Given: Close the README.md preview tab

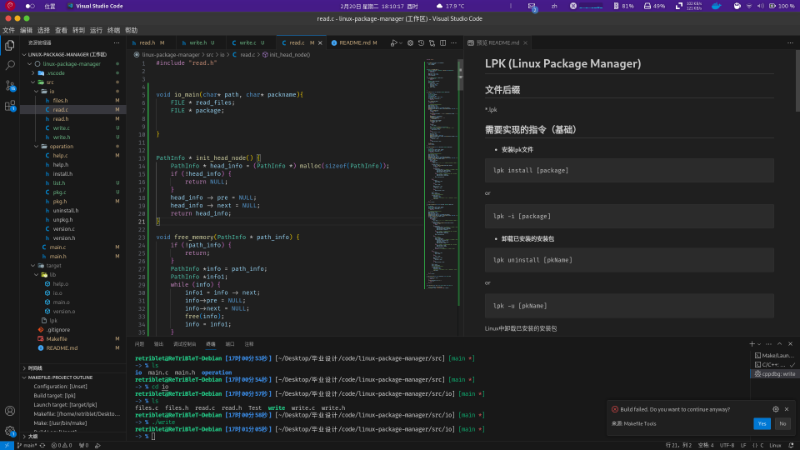Looking at the screenshot, I should [x=525, y=43].
